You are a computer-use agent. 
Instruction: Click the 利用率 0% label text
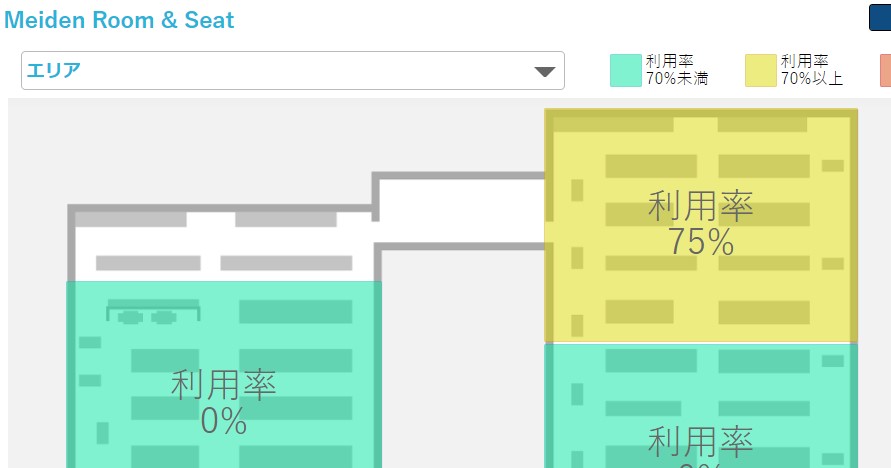coord(224,403)
